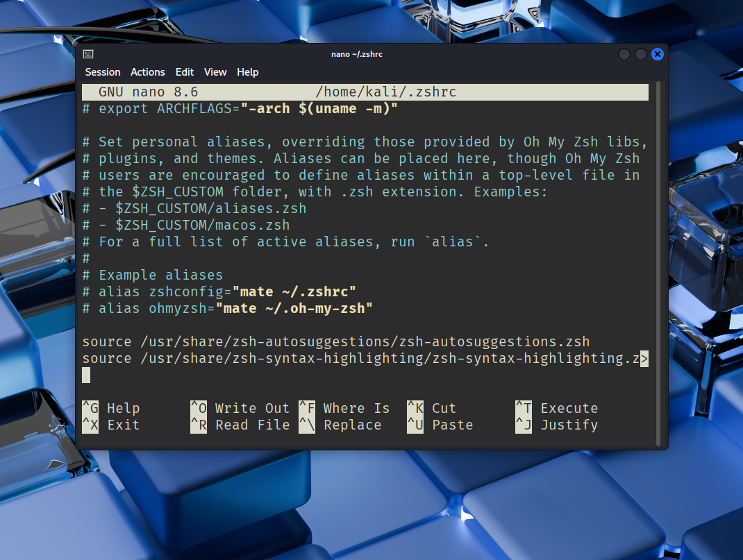Viewport: 743px width, 560px height.
Task: Click the ^R Read File shortcut
Action: click(240, 425)
